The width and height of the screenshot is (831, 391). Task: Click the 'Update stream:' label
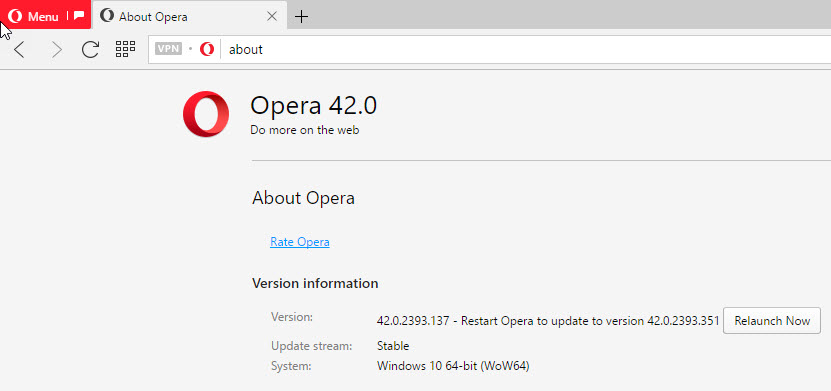(311, 346)
